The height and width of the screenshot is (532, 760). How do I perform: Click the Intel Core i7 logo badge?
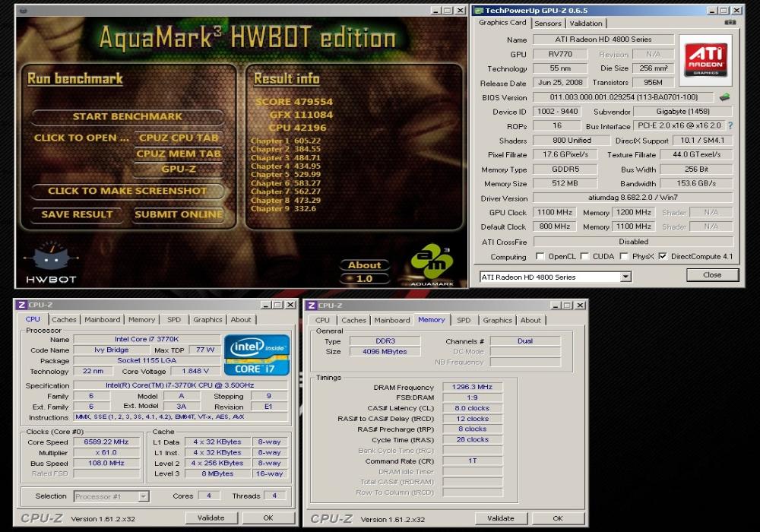coord(256,355)
